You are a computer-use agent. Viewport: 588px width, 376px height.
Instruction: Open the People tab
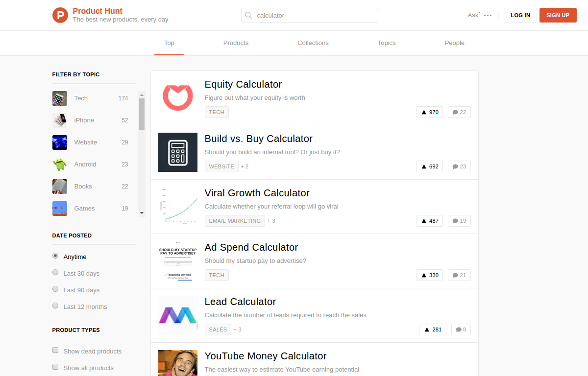pyautogui.click(x=454, y=43)
